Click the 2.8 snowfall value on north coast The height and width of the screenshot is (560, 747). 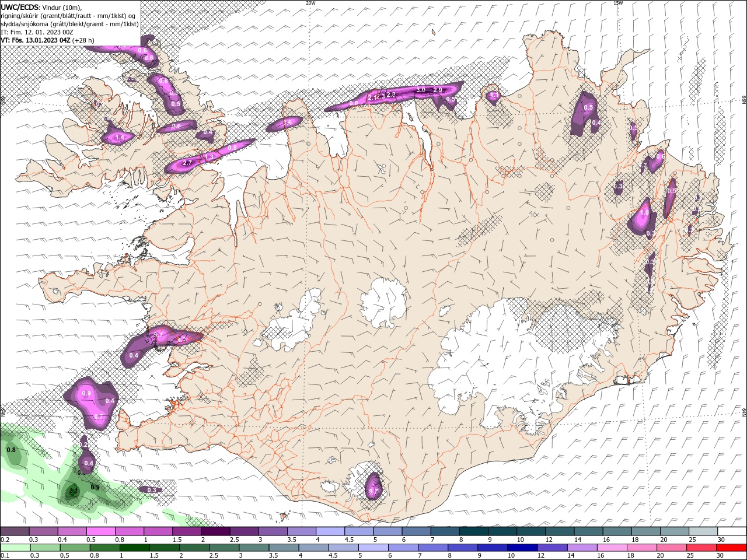[391, 94]
